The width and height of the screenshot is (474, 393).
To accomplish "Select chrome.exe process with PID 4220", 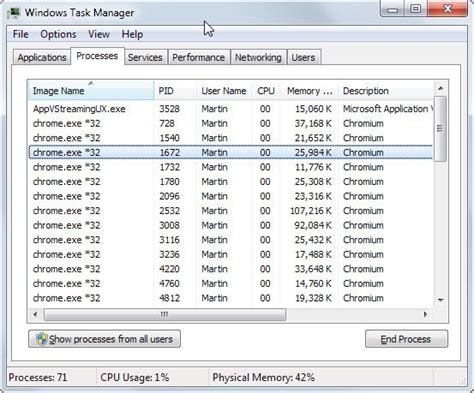I will pos(231,269).
